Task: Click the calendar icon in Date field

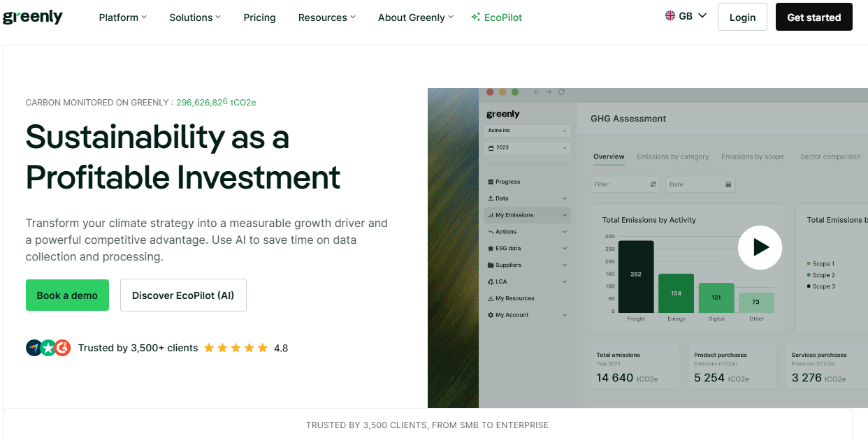Action: pyautogui.click(x=728, y=184)
